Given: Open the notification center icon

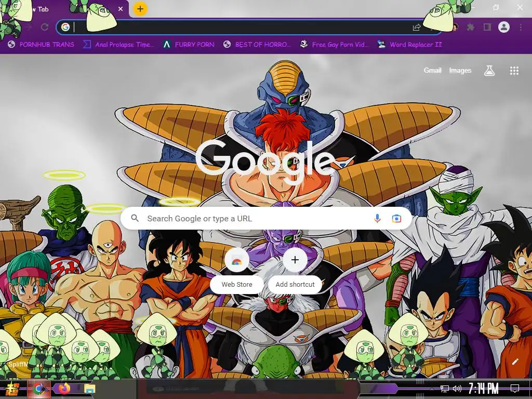Looking at the screenshot, I should (515, 389).
